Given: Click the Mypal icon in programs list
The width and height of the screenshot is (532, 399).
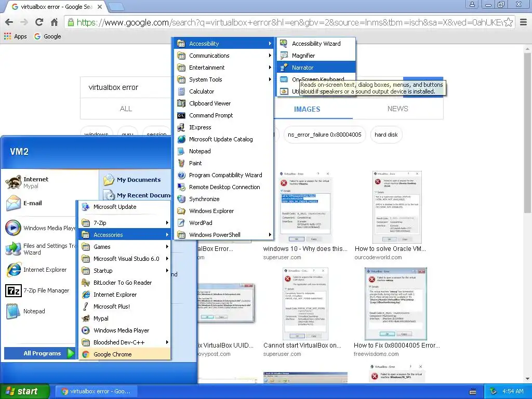Looking at the screenshot, I should (x=86, y=318).
